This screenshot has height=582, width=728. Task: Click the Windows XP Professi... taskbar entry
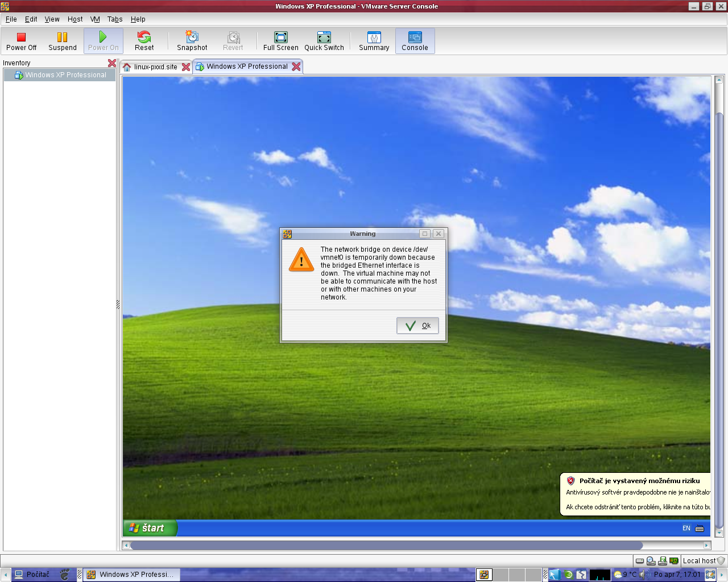click(131, 575)
